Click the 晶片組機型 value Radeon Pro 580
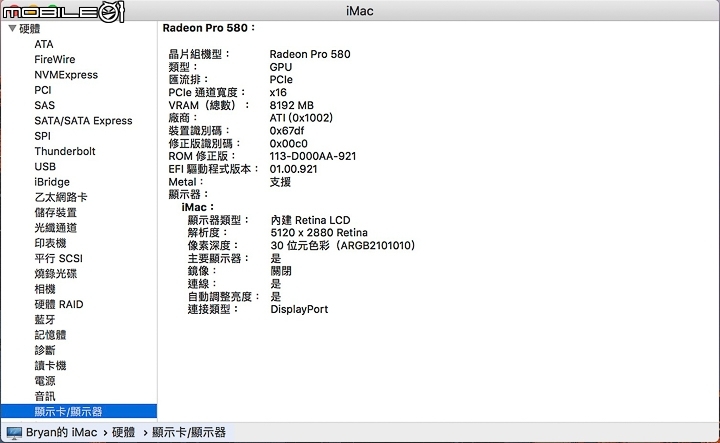 310,54
